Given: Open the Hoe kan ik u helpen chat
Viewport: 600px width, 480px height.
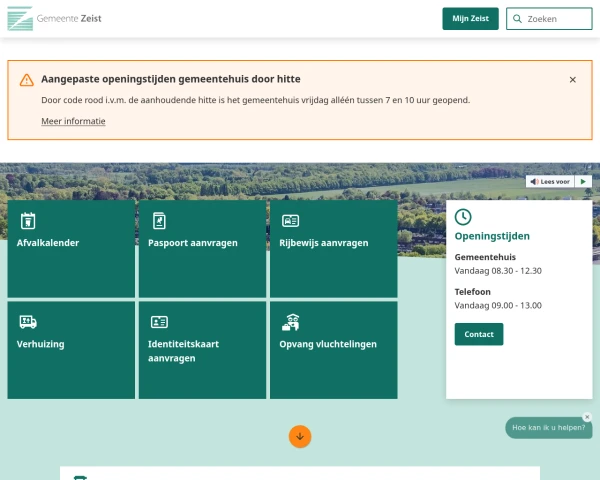Looking at the screenshot, I should click(x=549, y=428).
